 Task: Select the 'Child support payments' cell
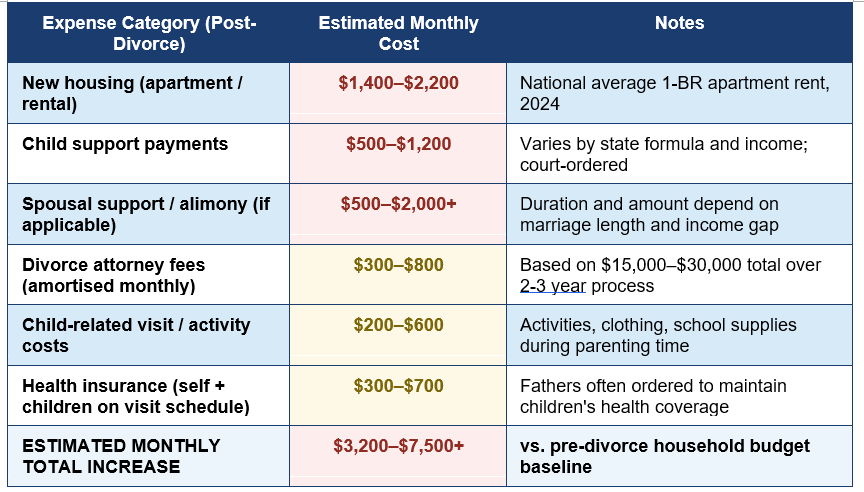point(149,154)
